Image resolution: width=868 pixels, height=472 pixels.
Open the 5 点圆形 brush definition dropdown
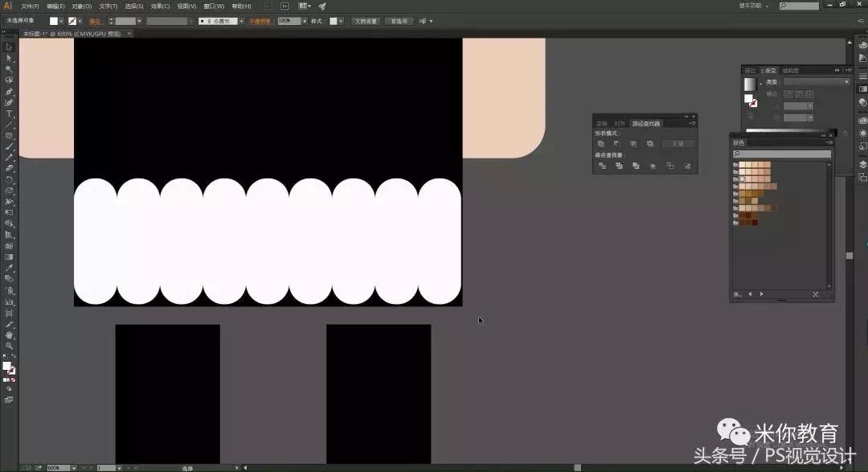240,21
